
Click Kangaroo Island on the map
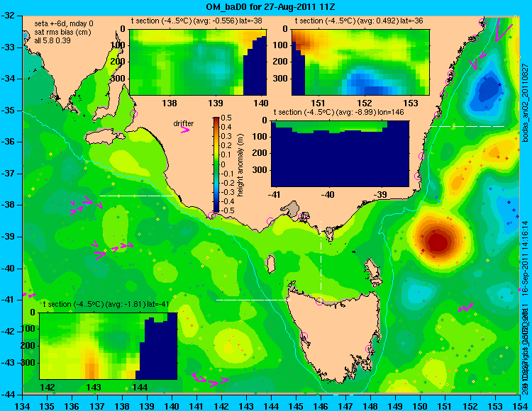104,137
